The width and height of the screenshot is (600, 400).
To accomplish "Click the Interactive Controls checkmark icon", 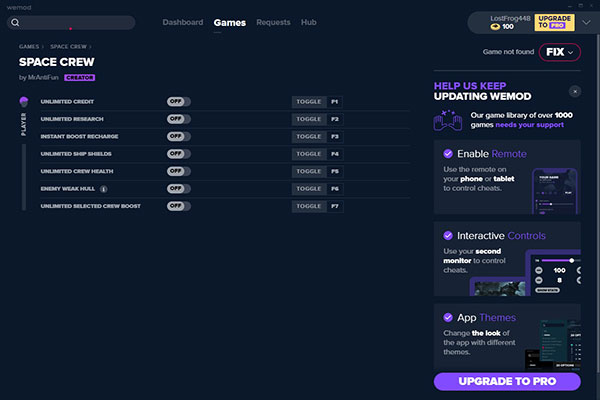I will click(x=446, y=236).
